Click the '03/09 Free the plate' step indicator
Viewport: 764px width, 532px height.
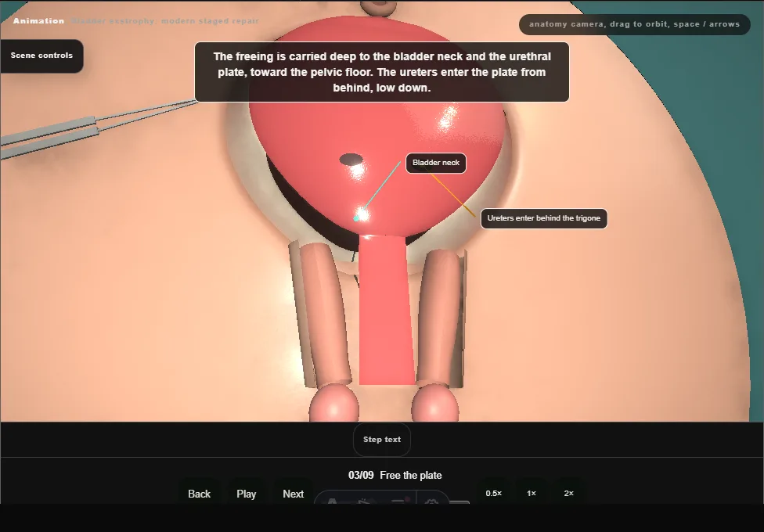[x=395, y=476]
